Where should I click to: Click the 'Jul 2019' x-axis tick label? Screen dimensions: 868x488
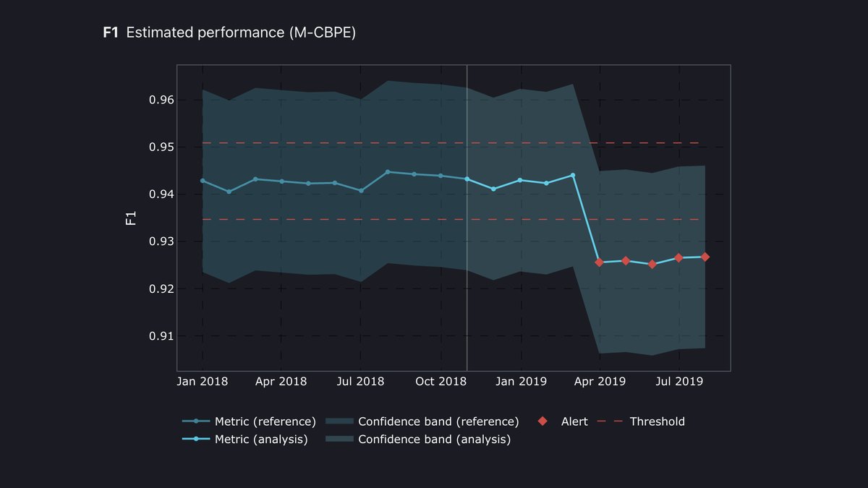[678, 381]
